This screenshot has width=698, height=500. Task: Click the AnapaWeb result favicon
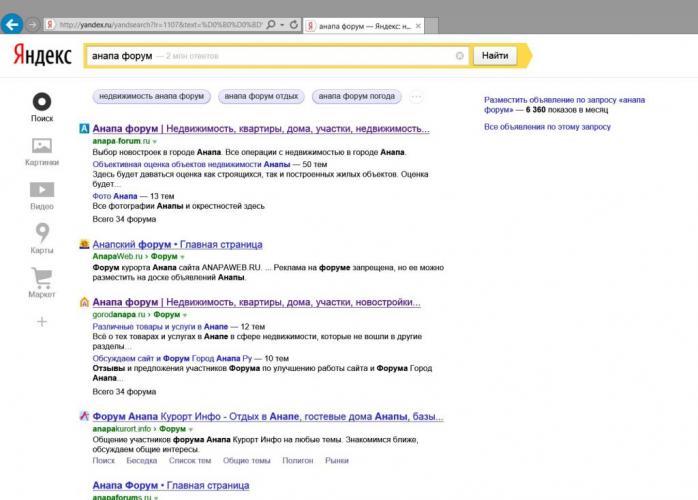[84, 244]
